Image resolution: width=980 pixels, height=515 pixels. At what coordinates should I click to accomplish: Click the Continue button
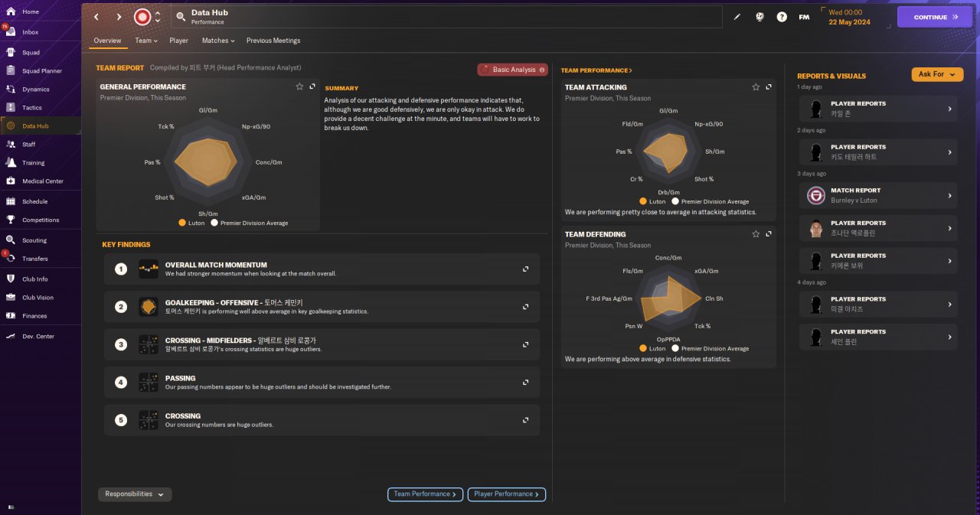tap(934, 17)
